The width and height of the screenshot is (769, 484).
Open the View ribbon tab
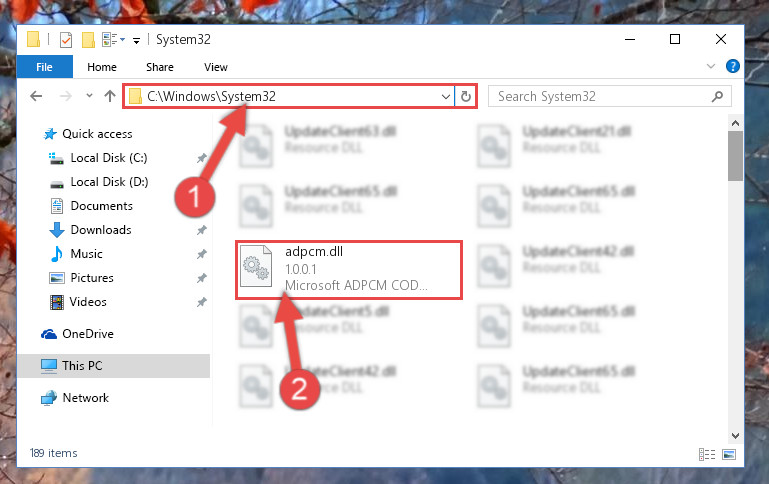coord(216,67)
